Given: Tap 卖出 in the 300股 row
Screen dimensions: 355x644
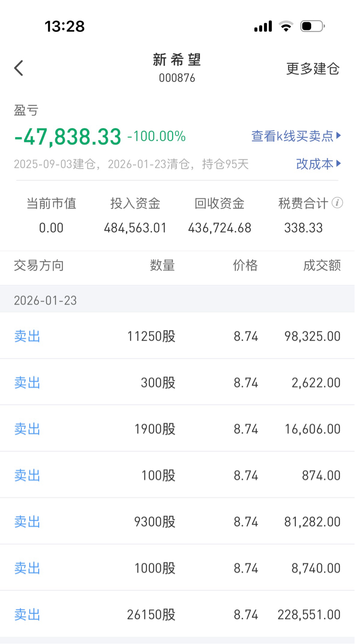Looking at the screenshot, I should (x=27, y=383).
